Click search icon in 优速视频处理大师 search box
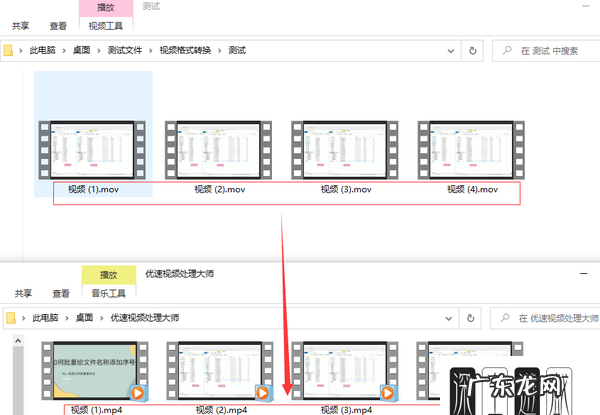The width and height of the screenshot is (600, 415). pos(505,317)
